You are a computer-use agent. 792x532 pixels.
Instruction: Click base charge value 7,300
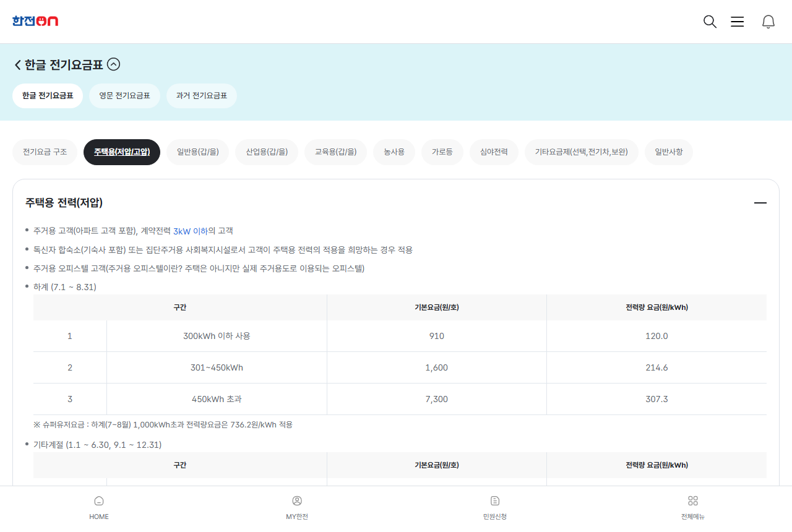[x=437, y=399]
